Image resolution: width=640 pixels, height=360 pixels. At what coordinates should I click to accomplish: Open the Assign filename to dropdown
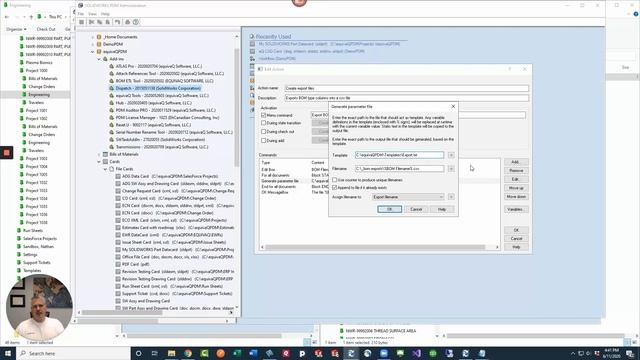click(408, 197)
